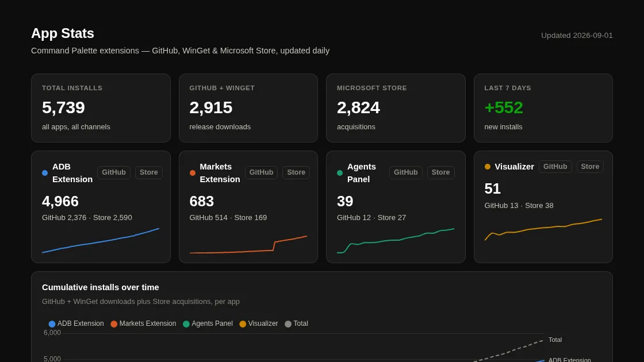Image resolution: width=644 pixels, height=362 pixels.
Task: Click the TOTAL INSTALLS card label
Action: pos(72,88)
